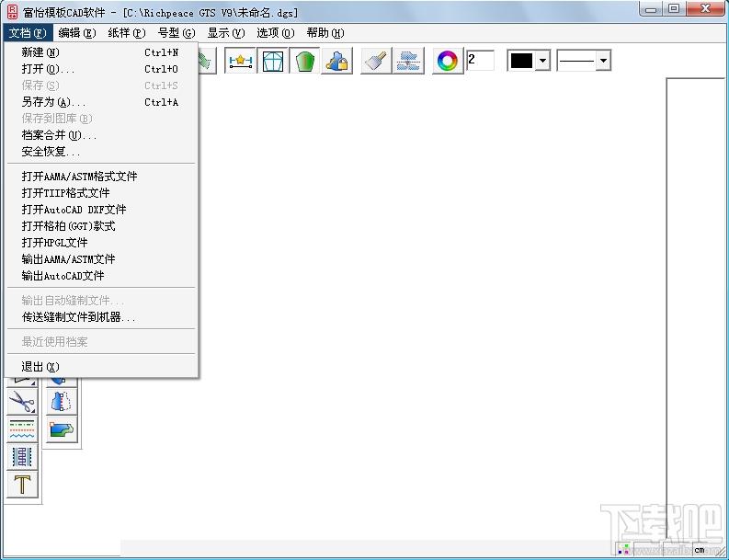Open the 显示(V) menu
The height and width of the screenshot is (560, 729).
226,33
